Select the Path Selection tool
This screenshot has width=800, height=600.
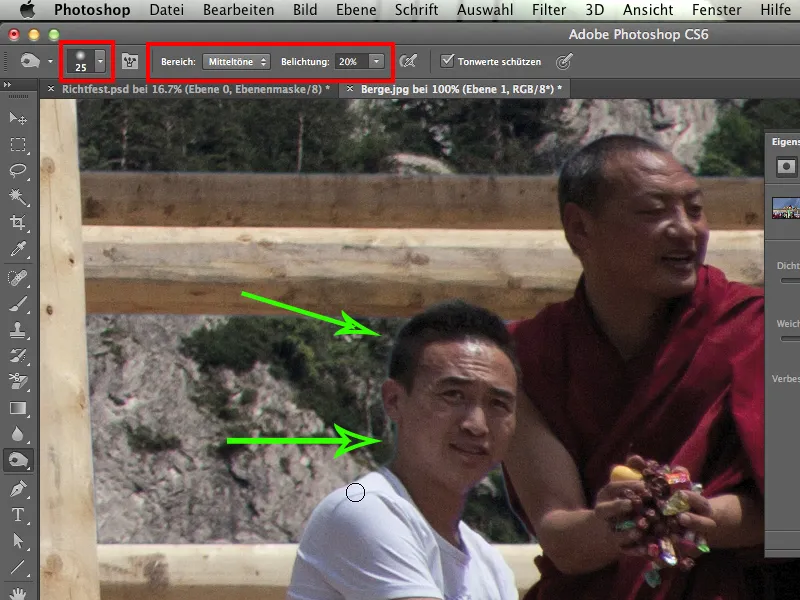point(18,541)
